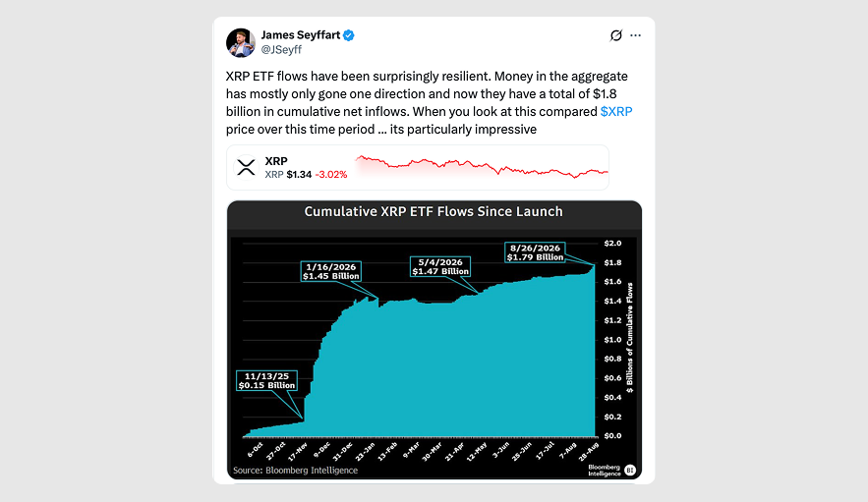The image size is (868, 502).
Task: Click the Source: Bloomberg Intelligence caption
Action: point(295,471)
